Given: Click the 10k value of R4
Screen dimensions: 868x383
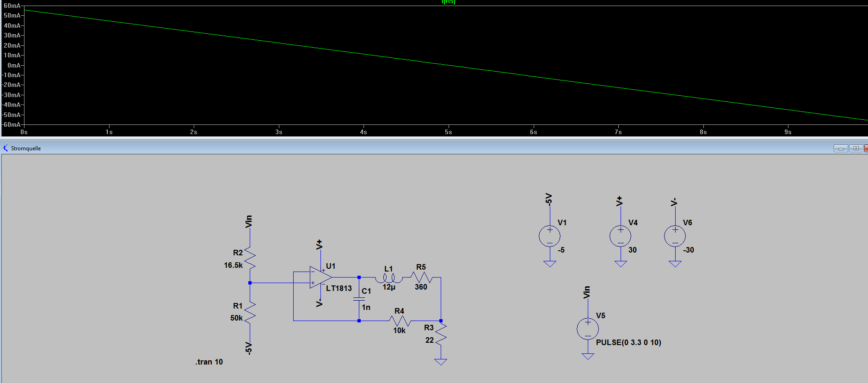Looking at the screenshot, I should pos(399,330).
